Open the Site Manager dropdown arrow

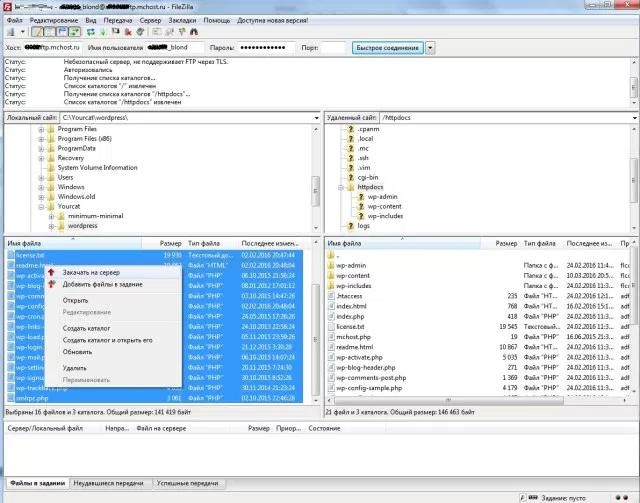22,32
